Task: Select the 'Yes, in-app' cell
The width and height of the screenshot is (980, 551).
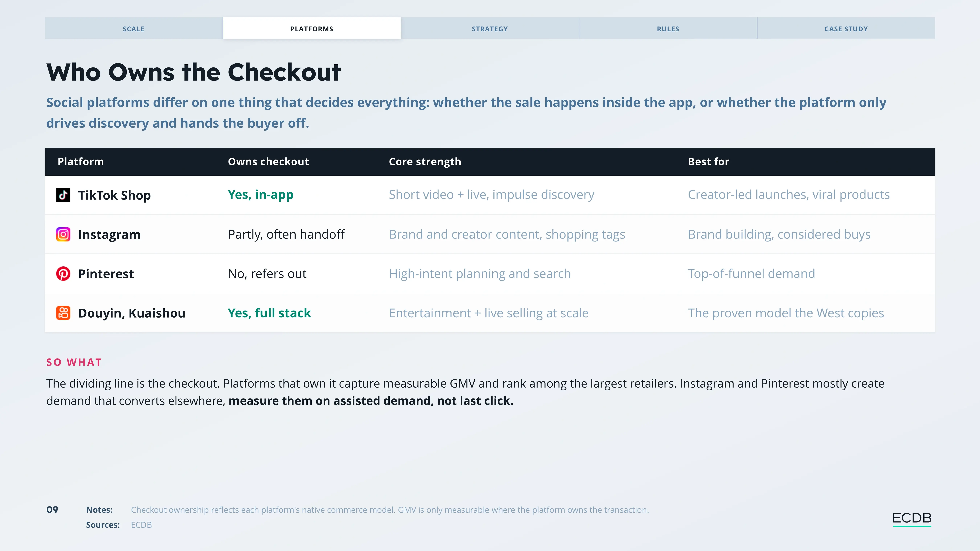Action: [x=261, y=195]
